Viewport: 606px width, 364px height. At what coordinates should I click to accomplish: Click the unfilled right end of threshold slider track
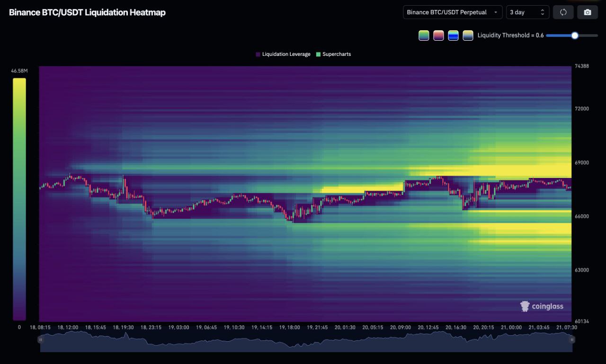click(589, 36)
